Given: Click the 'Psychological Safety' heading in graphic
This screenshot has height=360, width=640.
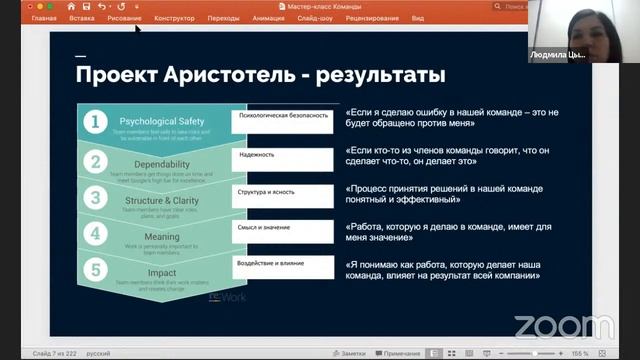Looking at the screenshot, I should click(x=162, y=121).
